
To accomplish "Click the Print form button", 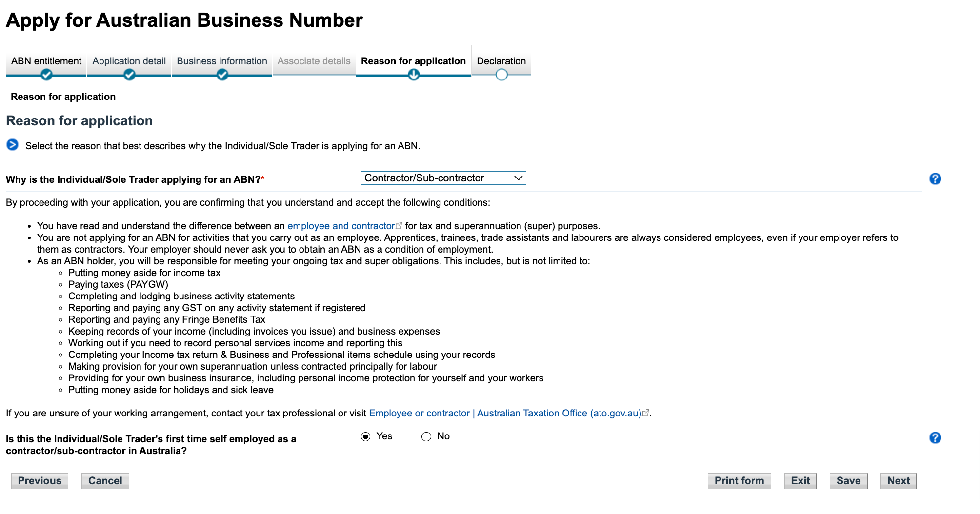I will click(x=739, y=481).
